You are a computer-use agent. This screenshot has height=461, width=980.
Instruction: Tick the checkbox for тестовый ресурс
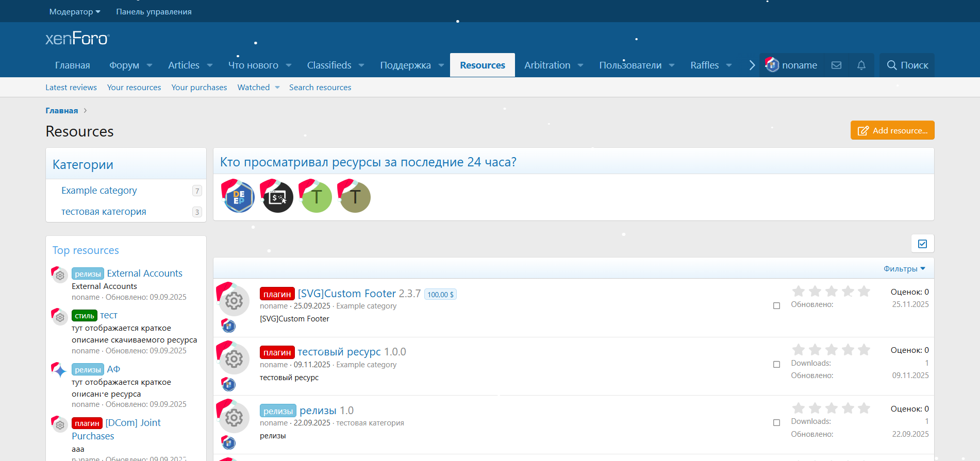[776, 365]
